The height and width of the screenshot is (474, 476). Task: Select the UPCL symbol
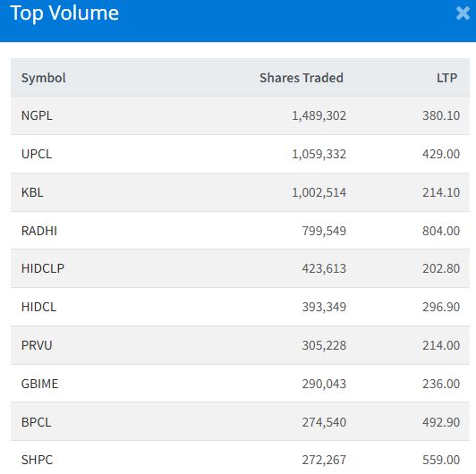pyautogui.click(x=37, y=154)
